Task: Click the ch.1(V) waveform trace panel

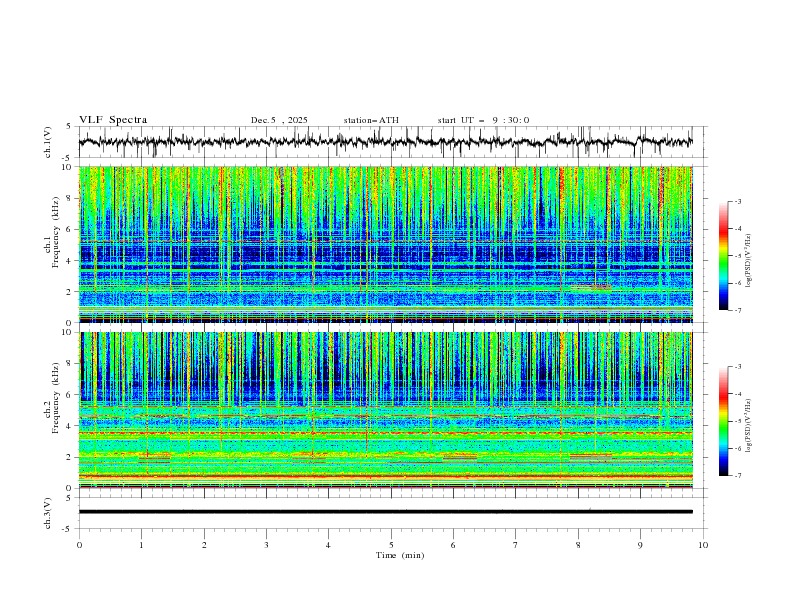Action: click(x=391, y=142)
